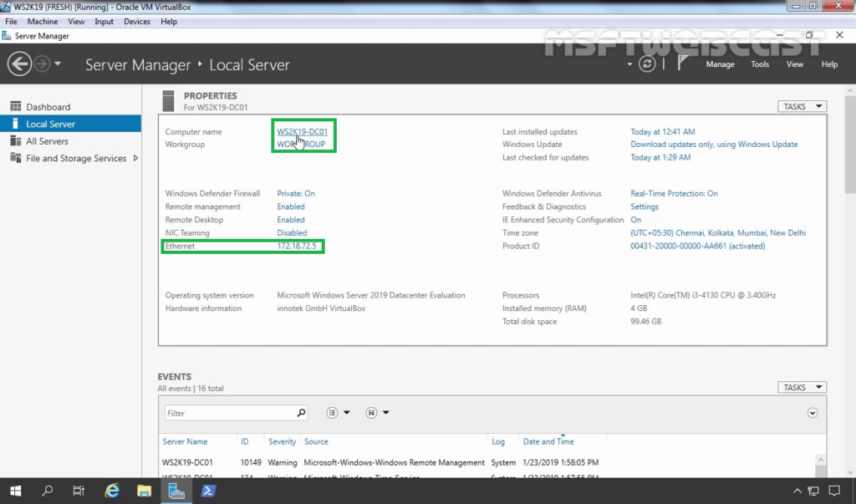Click Last installed updates Today at 12:41 AM
Screen dimensions: 856x504
[x=662, y=131]
